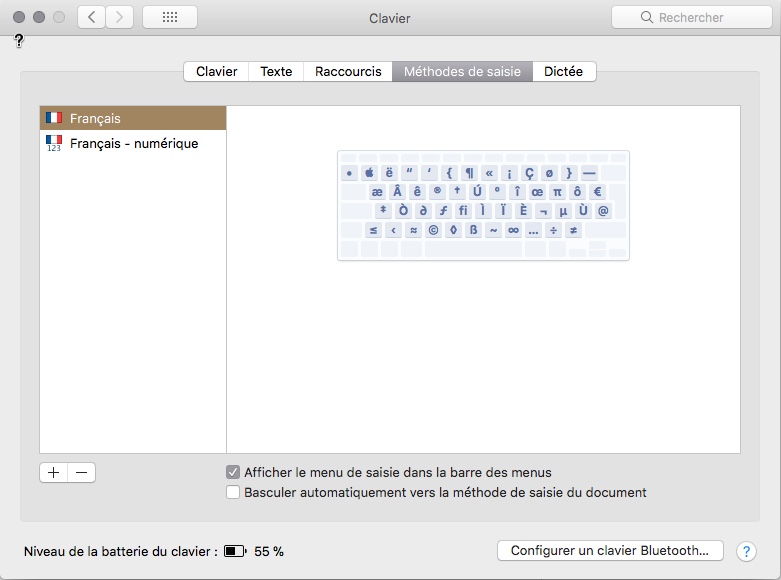The width and height of the screenshot is (781, 580).
Task: Open help with the blue question mark
Action: tap(746, 551)
